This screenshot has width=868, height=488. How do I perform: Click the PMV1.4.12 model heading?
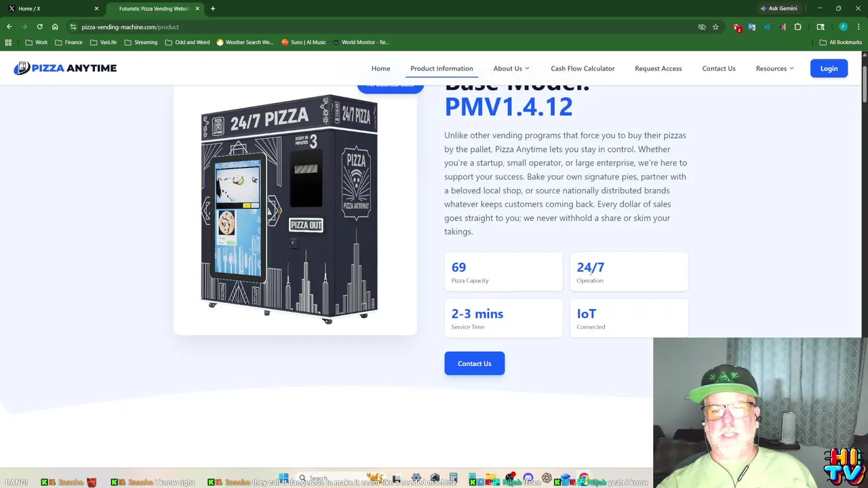pos(509,106)
